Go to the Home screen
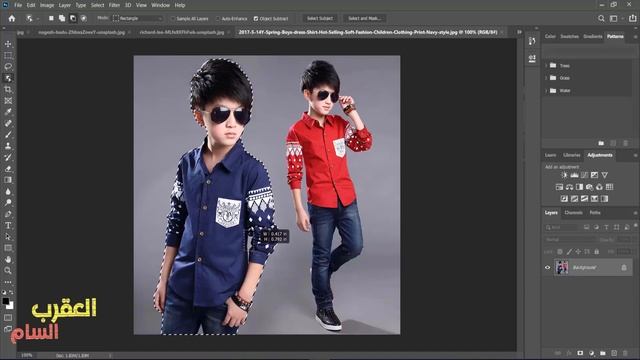640x360 pixels. point(12,18)
